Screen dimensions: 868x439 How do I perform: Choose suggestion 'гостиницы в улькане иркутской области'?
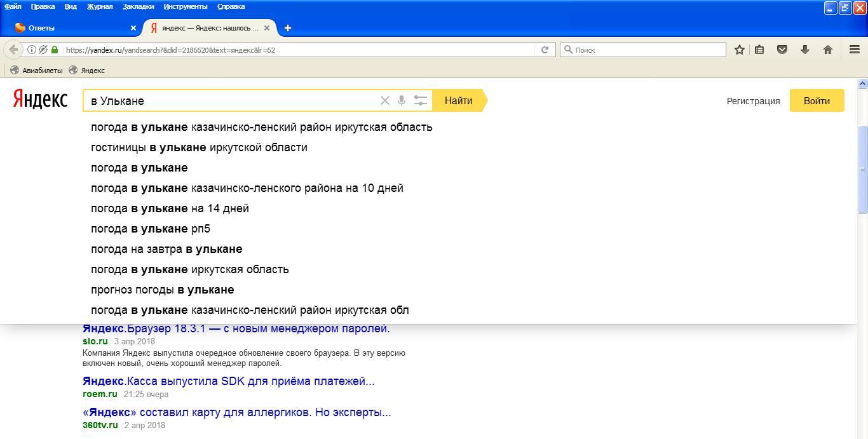pos(199,147)
